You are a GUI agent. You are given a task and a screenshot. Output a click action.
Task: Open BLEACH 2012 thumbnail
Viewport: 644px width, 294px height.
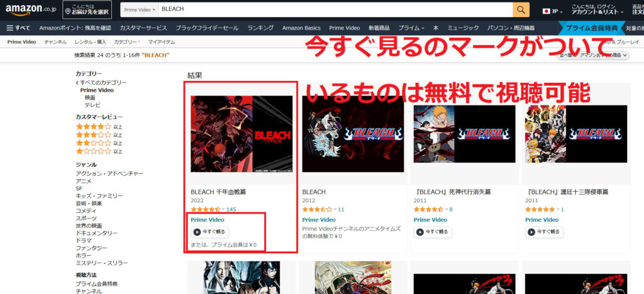pos(353,134)
